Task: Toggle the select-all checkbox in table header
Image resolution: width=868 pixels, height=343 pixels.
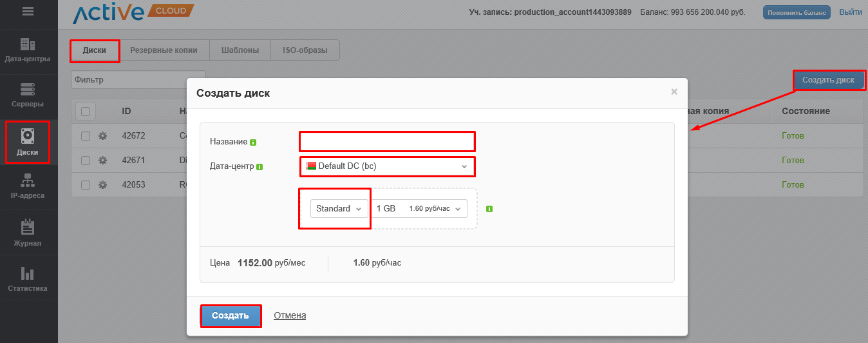Action: click(x=86, y=111)
